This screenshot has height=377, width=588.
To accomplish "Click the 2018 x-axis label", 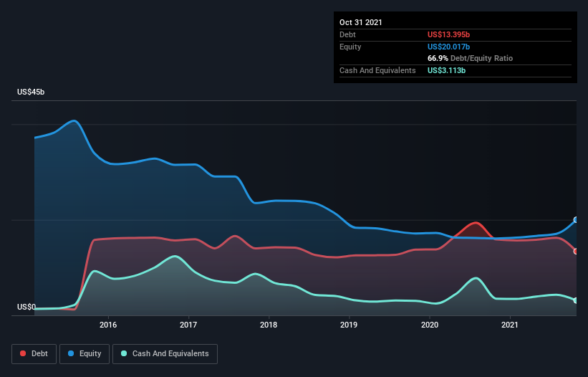I will click(x=269, y=325).
